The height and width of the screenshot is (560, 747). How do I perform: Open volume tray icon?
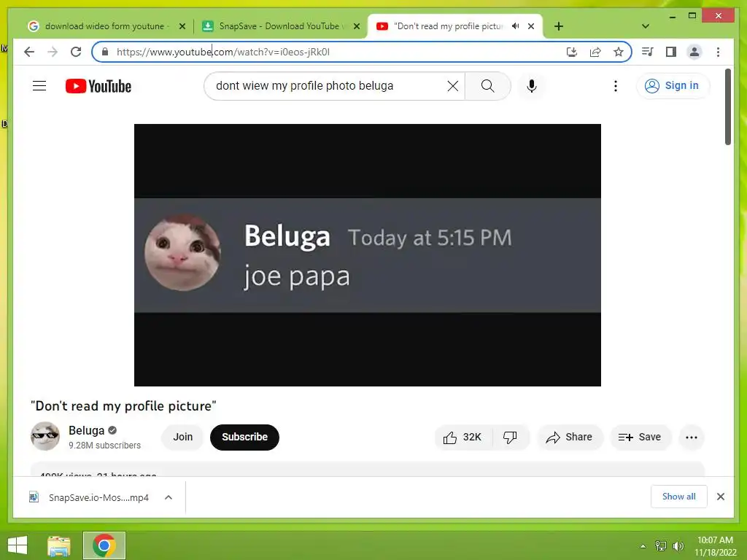(678, 545)
